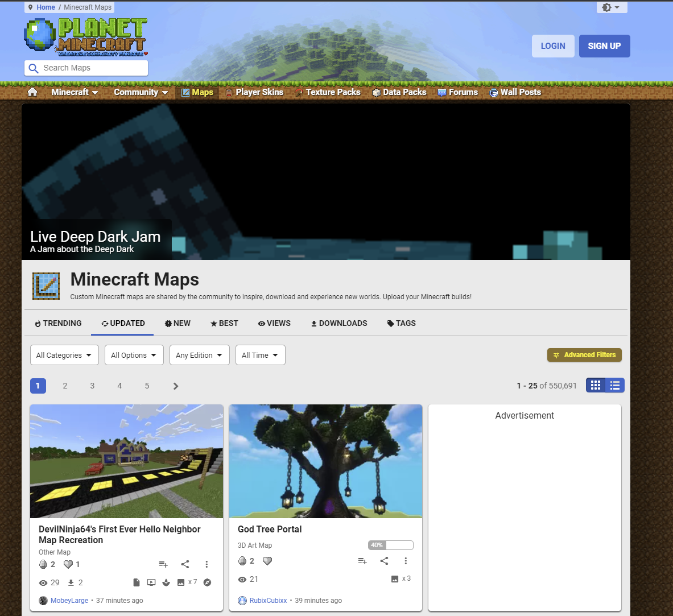Click share icon on God Tree Portal card
Viewport: 673px width, 616px height.
pyautogui.click(x=384, y=561)
